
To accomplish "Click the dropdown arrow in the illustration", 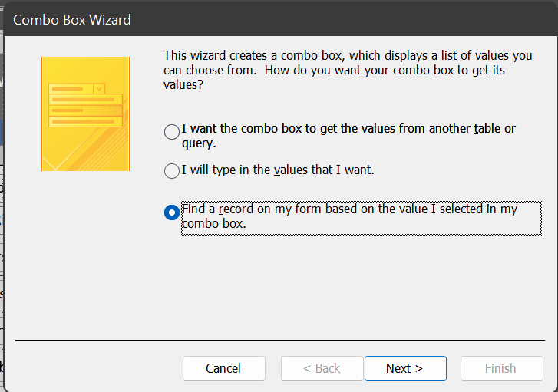I will coord(99,88).
